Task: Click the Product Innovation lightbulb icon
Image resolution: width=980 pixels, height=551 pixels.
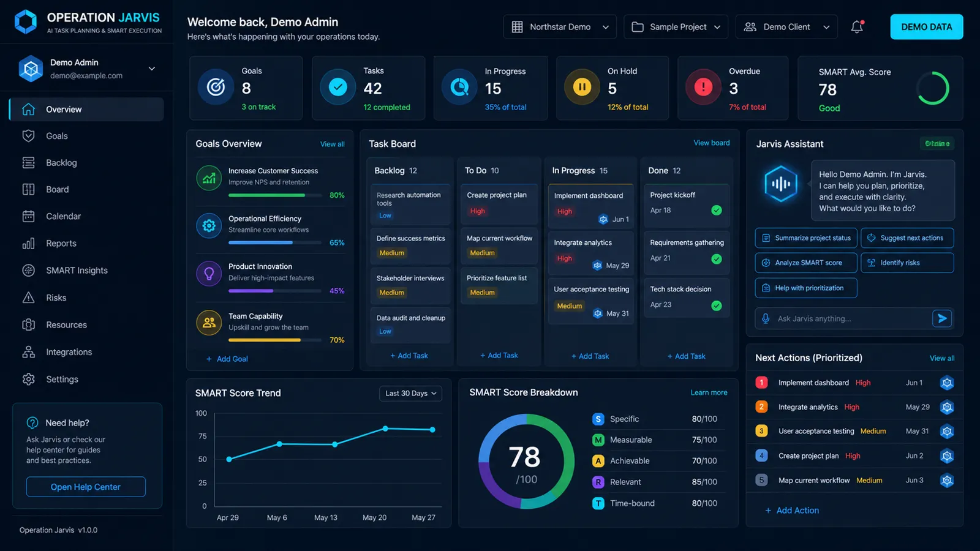Action: pos(209,274)
